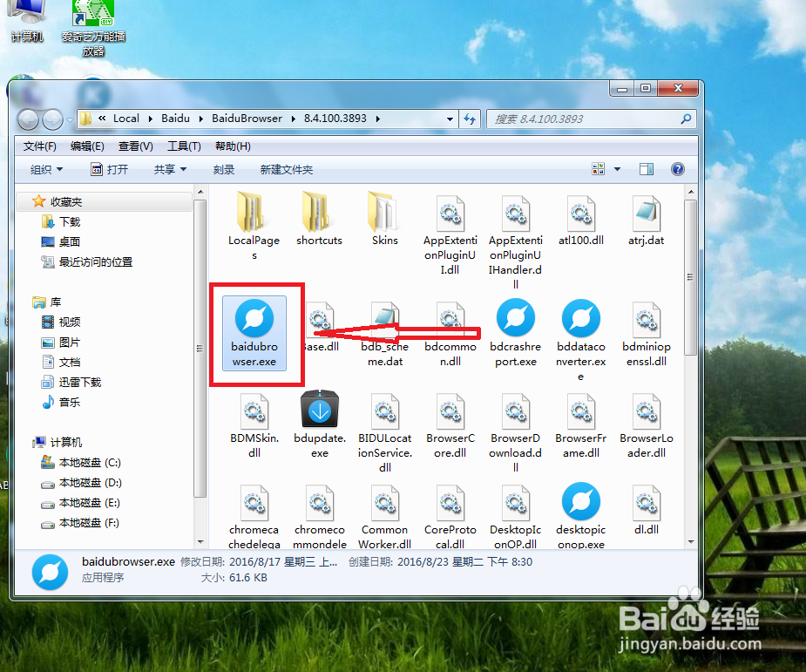Open the 编辑(E) menu

point(87,146)
